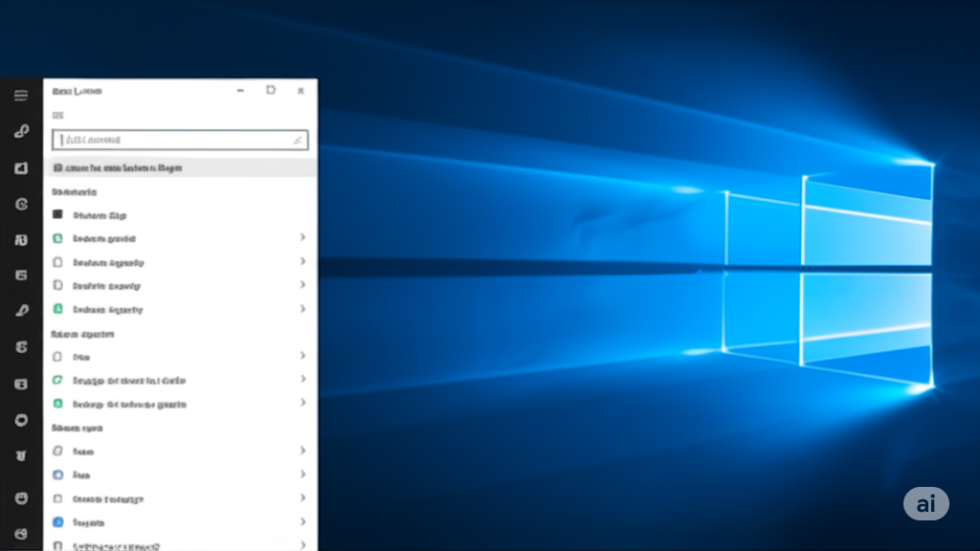Open the list row with the black square icon
This screenshot has height=551, width=980.
pyautogui.click(x=180, y=215)
